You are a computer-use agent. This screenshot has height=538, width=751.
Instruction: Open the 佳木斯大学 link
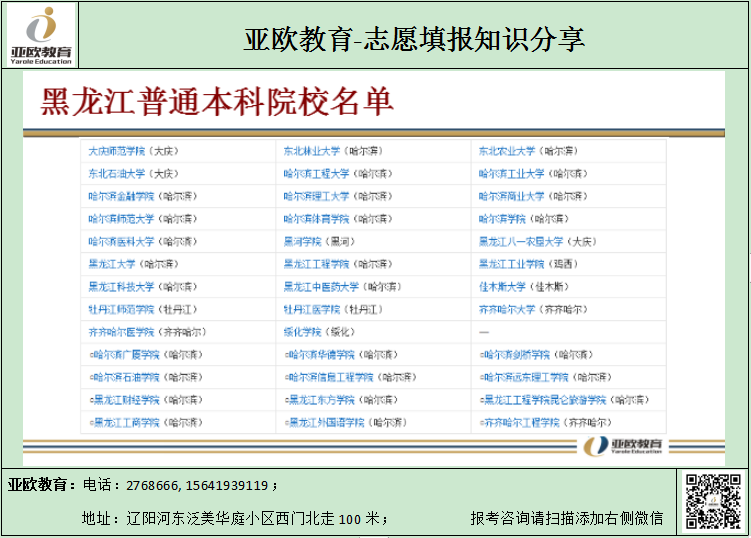[x=502, y=287]
